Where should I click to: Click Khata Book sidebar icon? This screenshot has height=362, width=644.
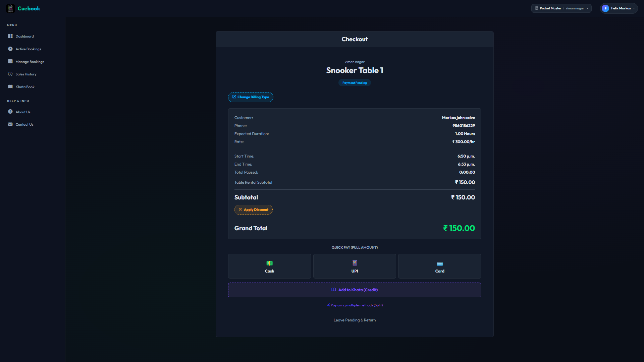coord(10,87)
